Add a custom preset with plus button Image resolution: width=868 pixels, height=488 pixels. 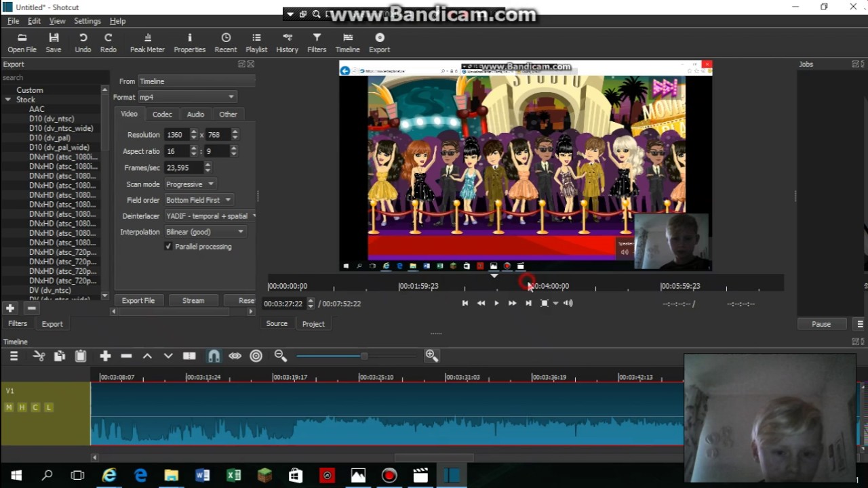point(10,308)
